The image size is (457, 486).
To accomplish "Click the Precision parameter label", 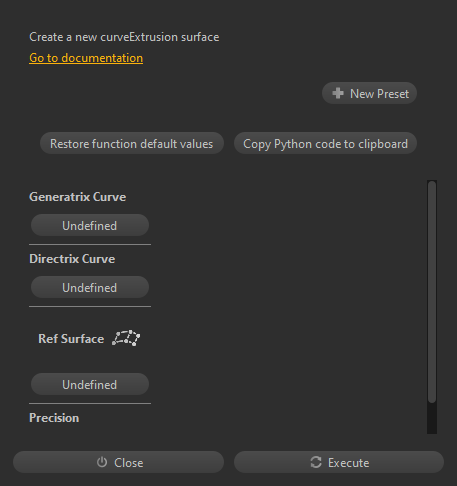I will click(54, 418).
